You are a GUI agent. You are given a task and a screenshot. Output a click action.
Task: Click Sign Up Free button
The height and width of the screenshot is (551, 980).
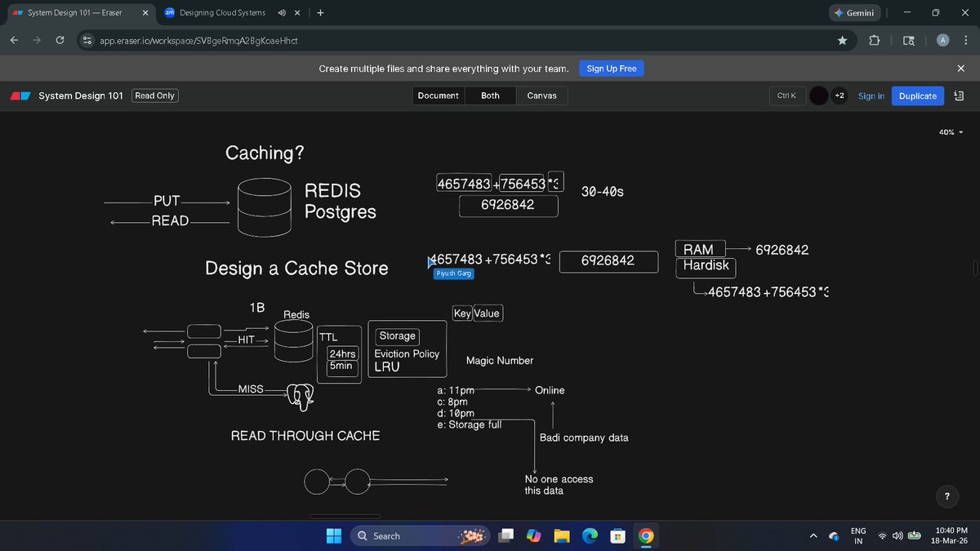(x=612, y=69)
